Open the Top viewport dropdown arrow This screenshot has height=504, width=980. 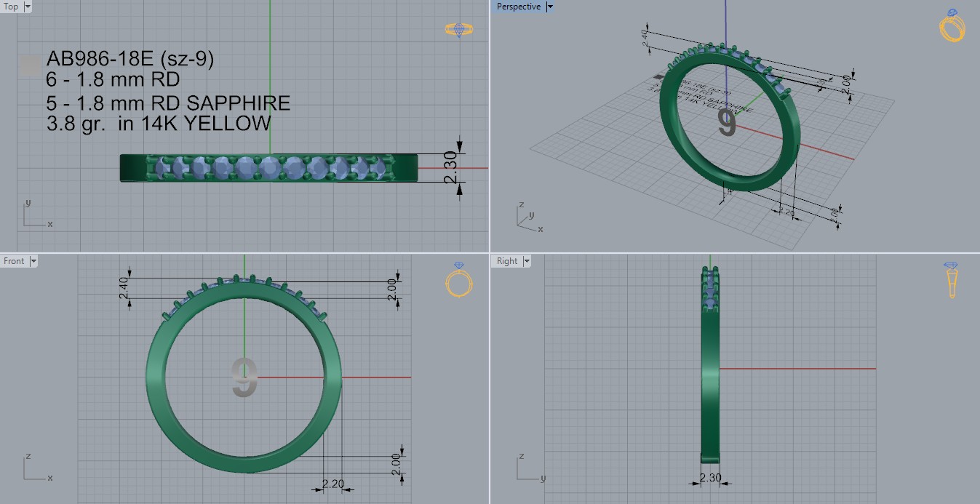pyautogui.click(x=28, y=7)
